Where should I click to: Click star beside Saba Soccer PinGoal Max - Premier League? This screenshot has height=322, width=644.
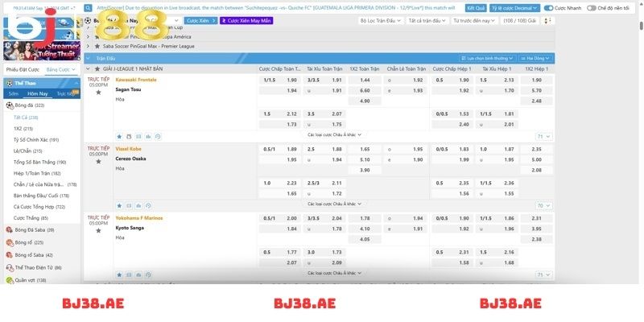[x=97, y=47]
